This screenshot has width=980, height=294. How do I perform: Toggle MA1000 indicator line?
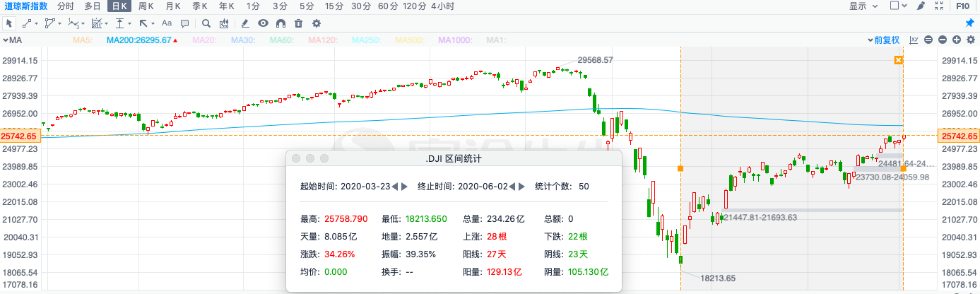(455, 40)
